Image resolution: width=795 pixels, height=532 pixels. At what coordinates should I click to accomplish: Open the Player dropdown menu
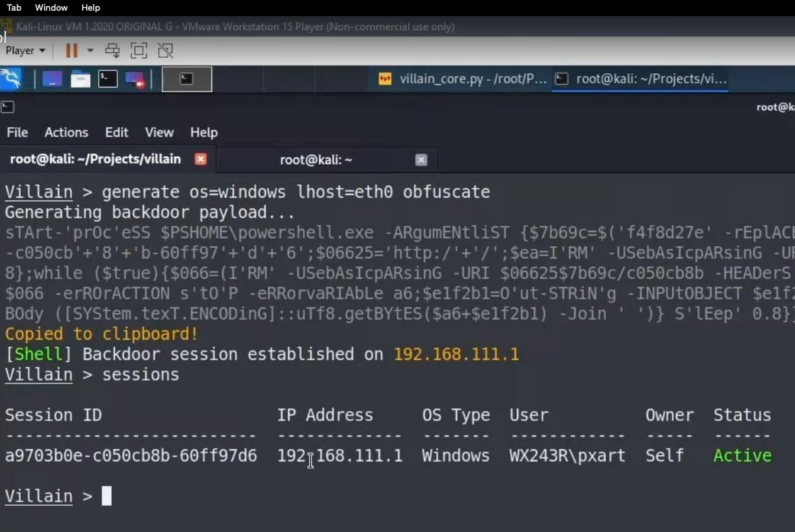pos(26,50)
